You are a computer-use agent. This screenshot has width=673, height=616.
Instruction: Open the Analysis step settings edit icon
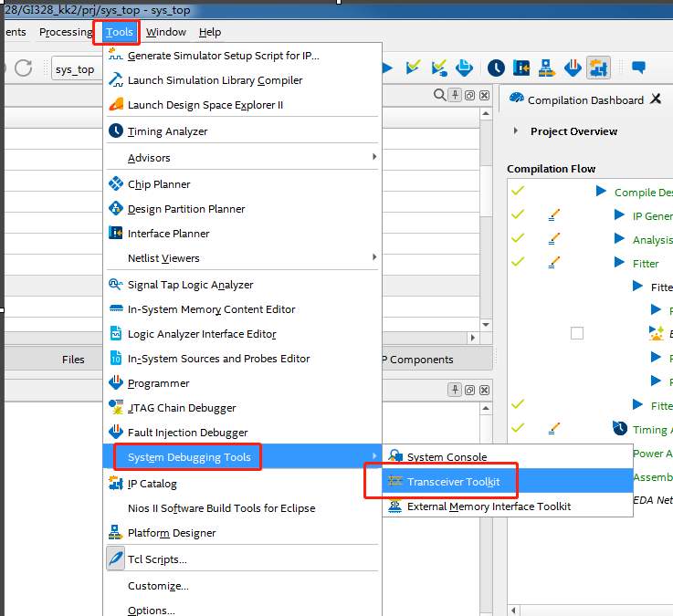(x=554, y=238)
